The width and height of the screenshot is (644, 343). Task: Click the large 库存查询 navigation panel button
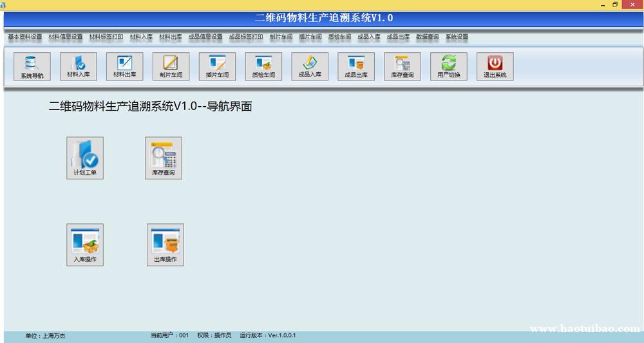[x=163, y=158]
